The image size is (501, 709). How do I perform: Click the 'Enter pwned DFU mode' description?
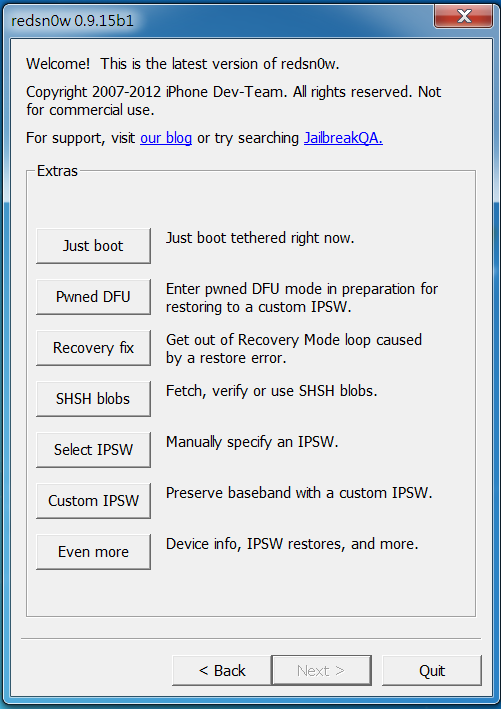pyautogui.click(x=302, y=298)
